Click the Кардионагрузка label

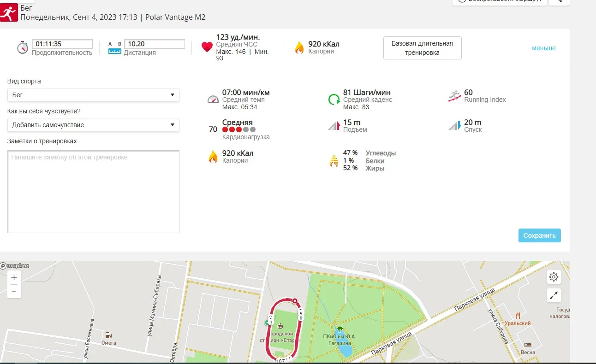[246, 137]
